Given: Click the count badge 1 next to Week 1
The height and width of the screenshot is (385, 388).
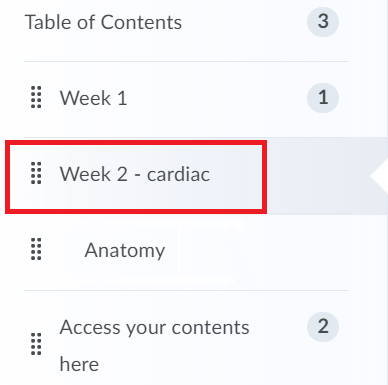Looking at the screenshot, I should [x=323, y=97].
